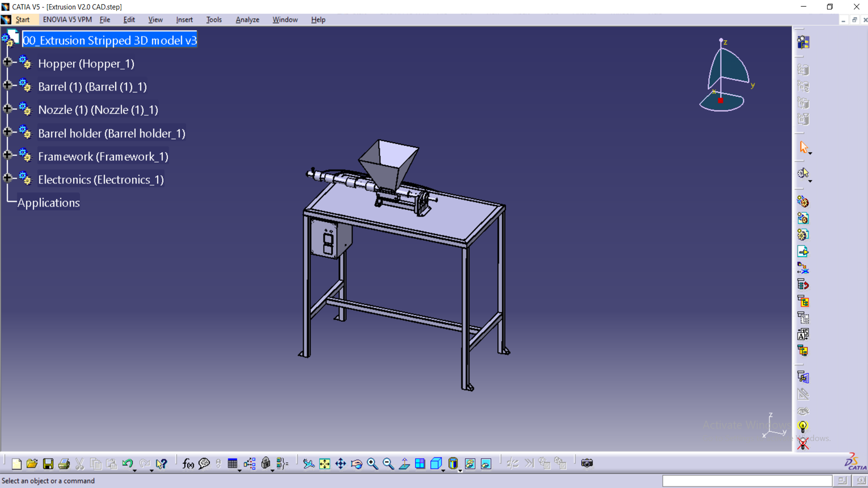The width and height of the screenshot is (868, 488).
Task: Expand the Framework tree node
Action: point(7,155)
